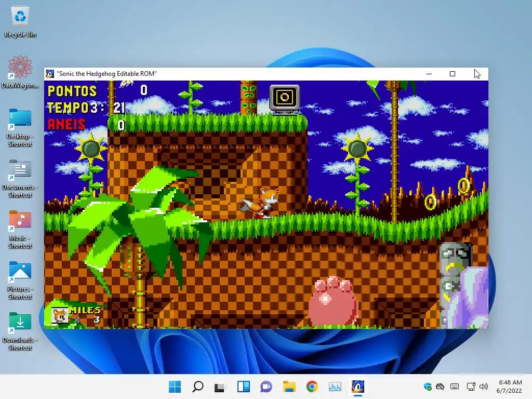
Task: Maximize the Sonic the Hedgehog window
Action: coord(453,74)
